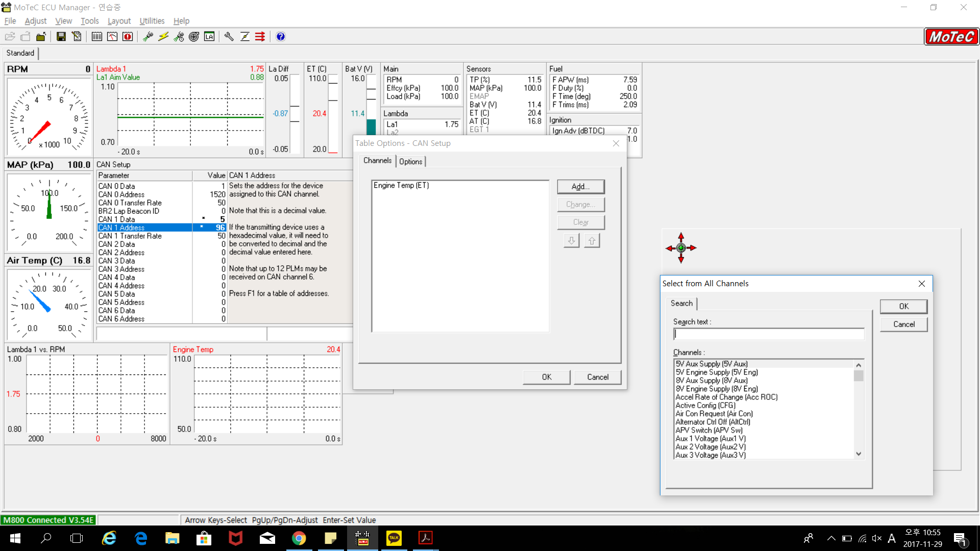
Task: Open the sensor calibration needle icon
Action: (245, 37)
